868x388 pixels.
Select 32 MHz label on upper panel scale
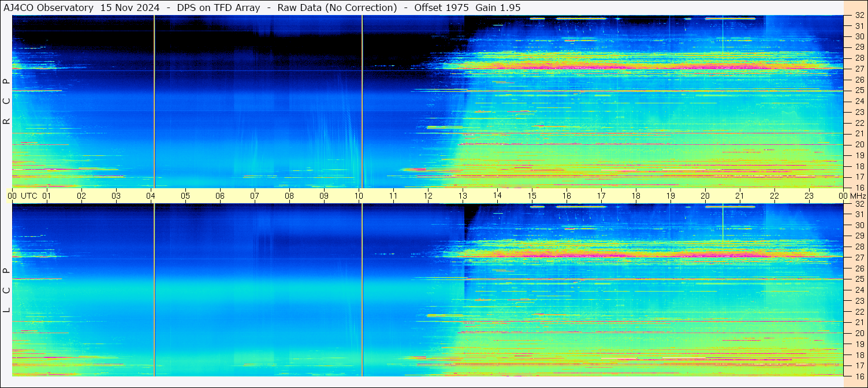coord(859,16)
